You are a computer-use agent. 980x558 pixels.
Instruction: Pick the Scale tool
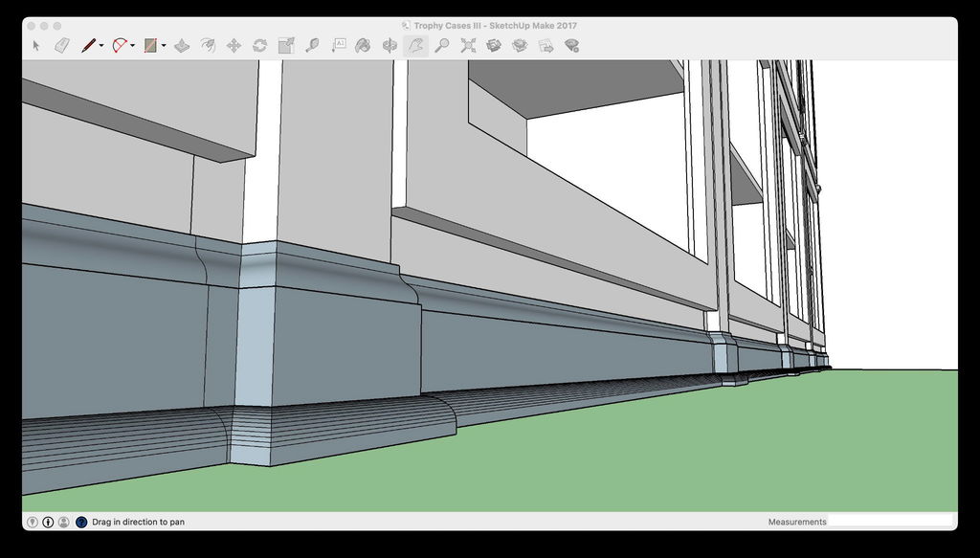286,45
